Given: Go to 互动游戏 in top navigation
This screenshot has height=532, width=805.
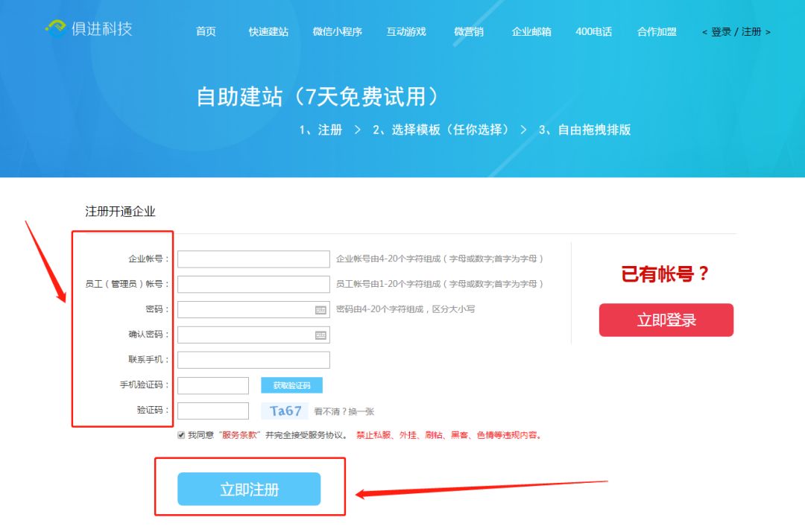Looking at the screenshot, I should point(406,31).
